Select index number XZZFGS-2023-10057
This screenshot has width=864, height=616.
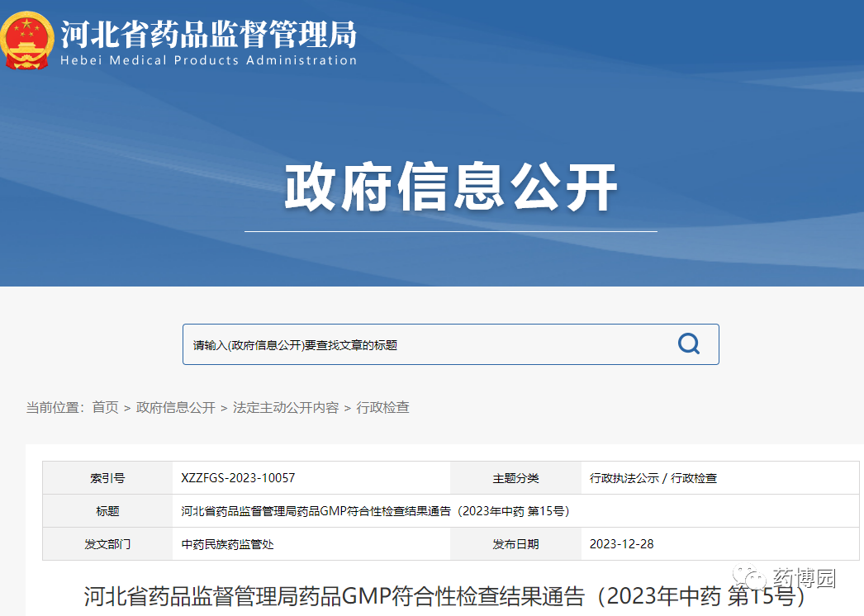point(238,478)
